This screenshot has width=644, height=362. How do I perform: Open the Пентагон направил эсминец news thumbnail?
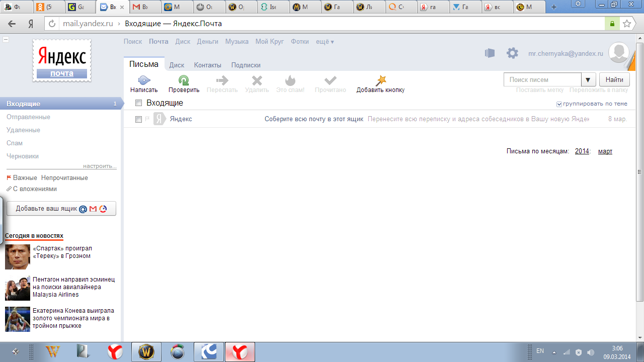pos(18,288)
